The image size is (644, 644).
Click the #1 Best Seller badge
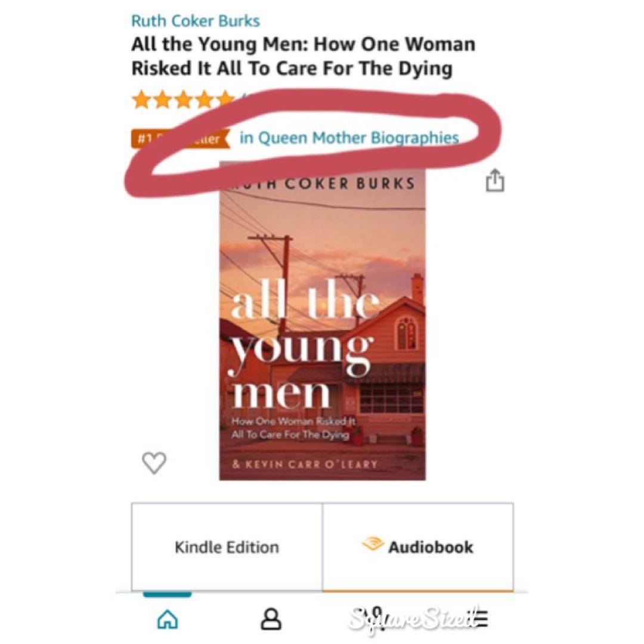pyautogui.click(x=180, y=138)
